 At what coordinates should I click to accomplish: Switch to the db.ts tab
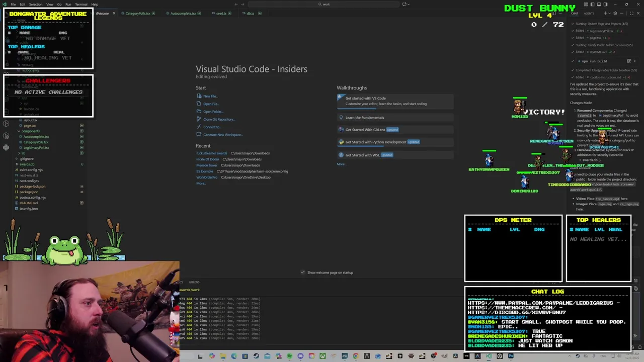coord(250,13)
